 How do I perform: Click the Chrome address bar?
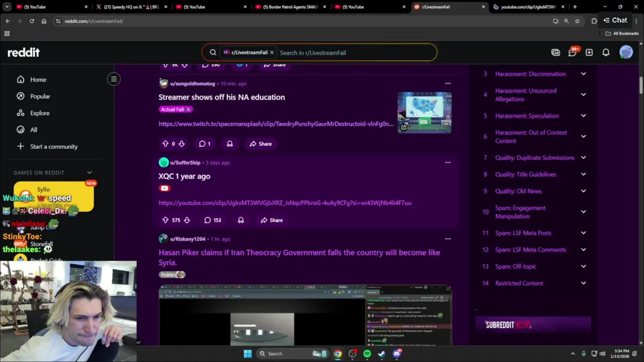point(302,21)
